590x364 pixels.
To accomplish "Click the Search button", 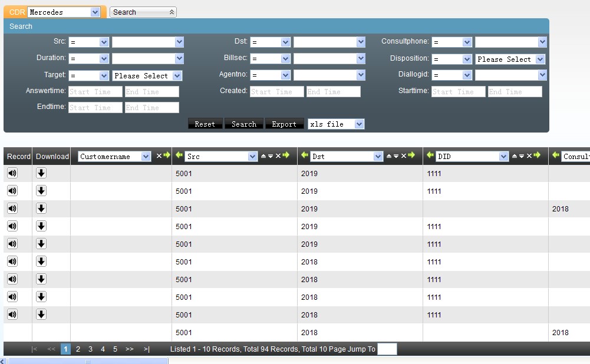I will click(243, 124).
